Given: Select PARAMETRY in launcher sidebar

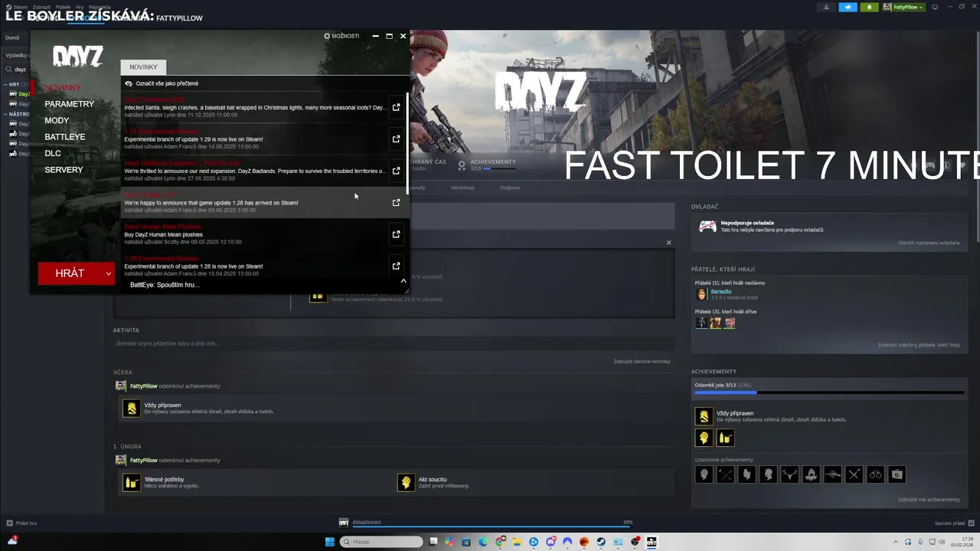Looking at the screenshot, I should pyautogui.click(x=70, y=104).
